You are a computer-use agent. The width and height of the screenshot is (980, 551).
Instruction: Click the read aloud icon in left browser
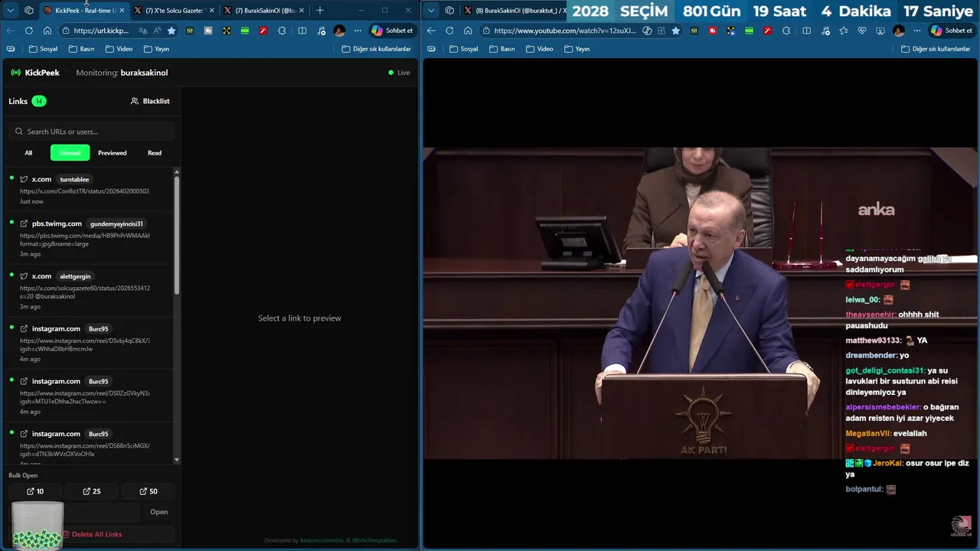(157, 31)
